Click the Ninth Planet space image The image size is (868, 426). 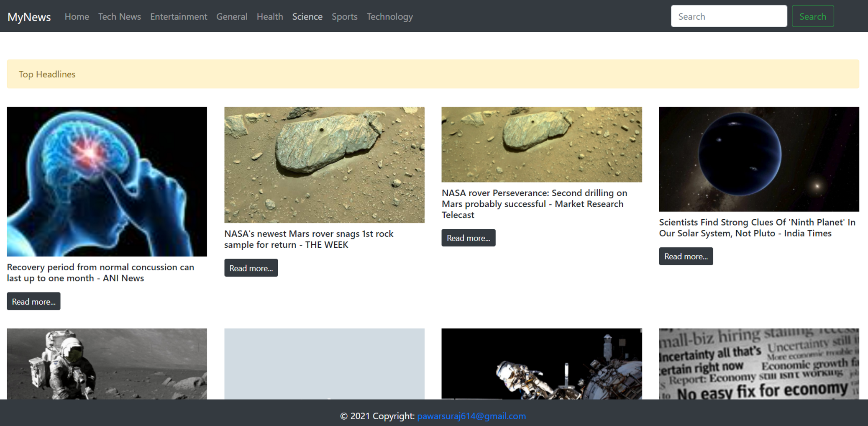pyautogui.click(x=759, y=159)
